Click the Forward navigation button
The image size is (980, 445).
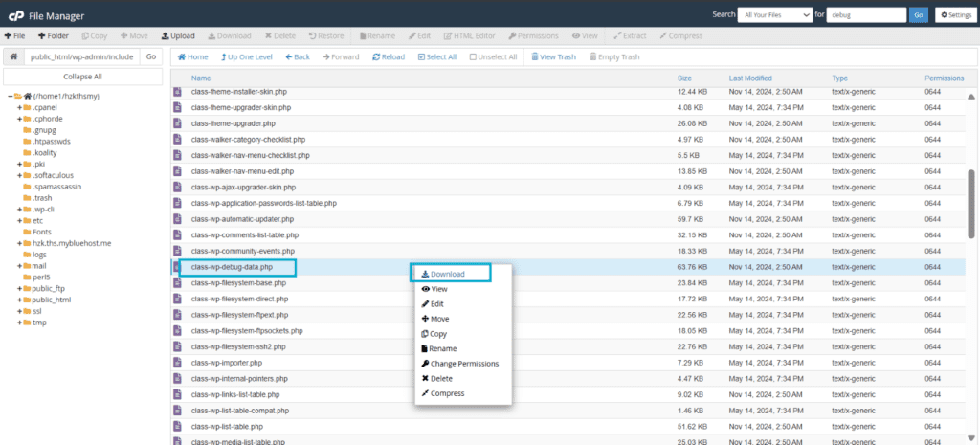tap(342, 56)
